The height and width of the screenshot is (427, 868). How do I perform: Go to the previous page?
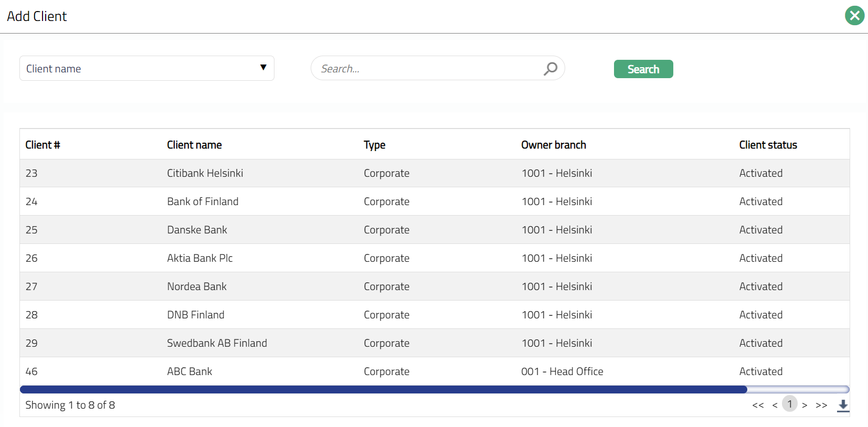tap(775, 405)
